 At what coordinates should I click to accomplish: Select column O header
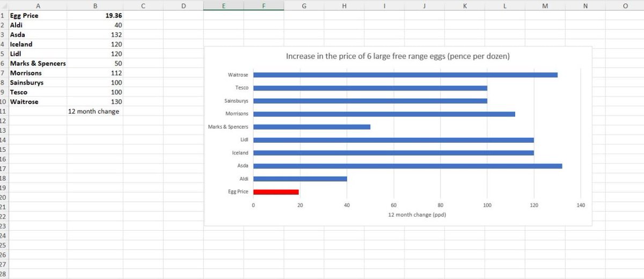coord(625,5)
